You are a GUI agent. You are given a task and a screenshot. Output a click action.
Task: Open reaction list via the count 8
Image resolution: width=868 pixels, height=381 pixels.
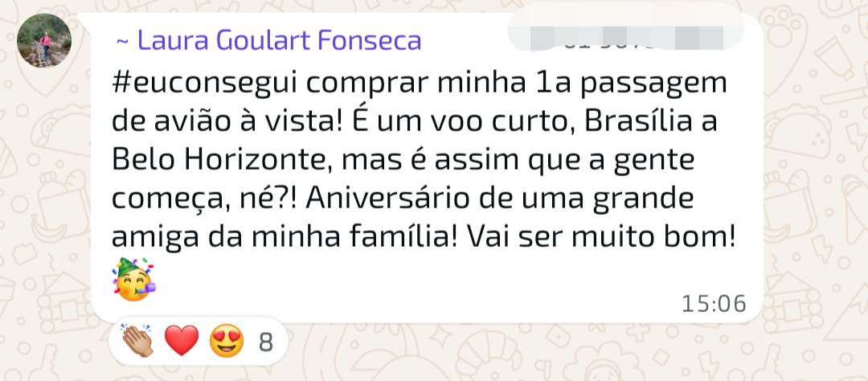[x=266, y=342]
